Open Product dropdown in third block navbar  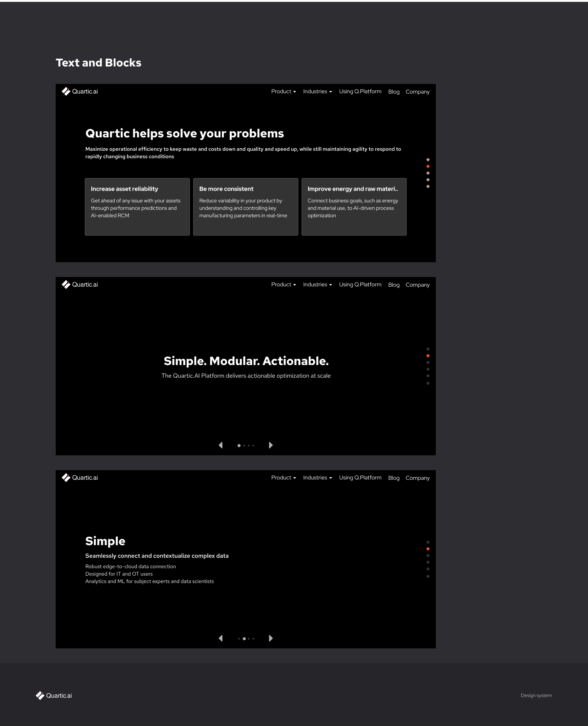284,478
